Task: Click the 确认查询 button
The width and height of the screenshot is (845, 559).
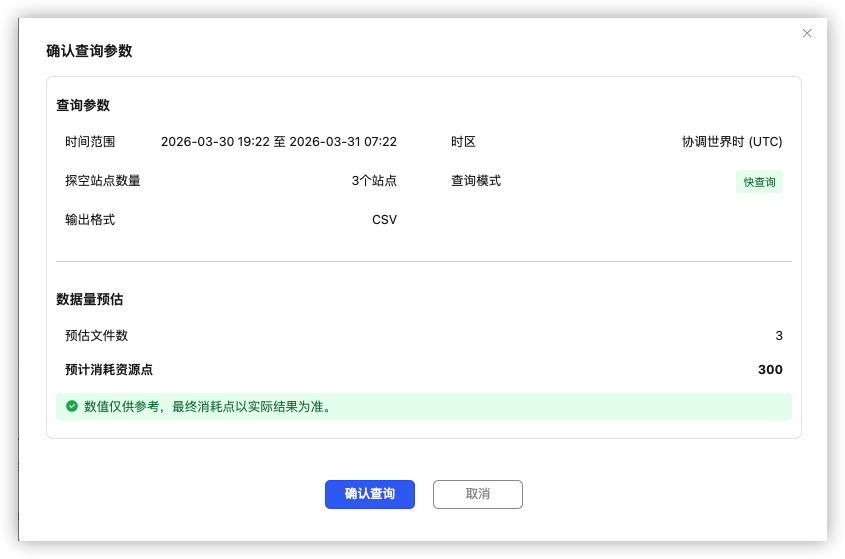Action: point(370,494)
